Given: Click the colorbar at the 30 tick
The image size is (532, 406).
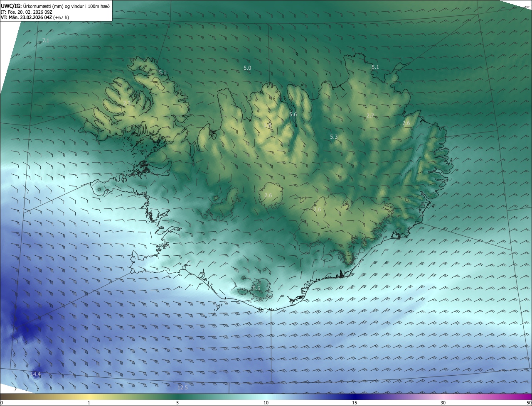Looking at the screenshot, I should click(443, 397).
